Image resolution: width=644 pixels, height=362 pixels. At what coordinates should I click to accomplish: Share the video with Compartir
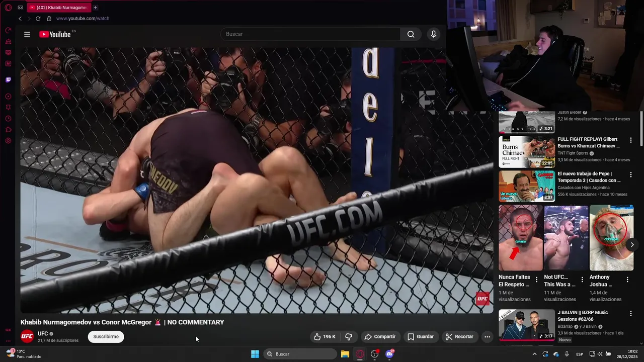tap(380, 337)
